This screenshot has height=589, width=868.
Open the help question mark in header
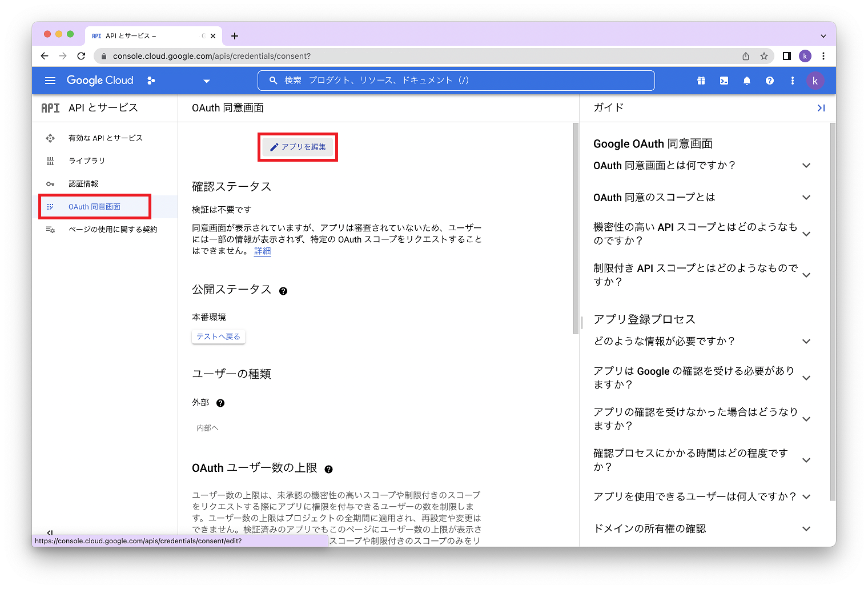[x=770, y=81]
